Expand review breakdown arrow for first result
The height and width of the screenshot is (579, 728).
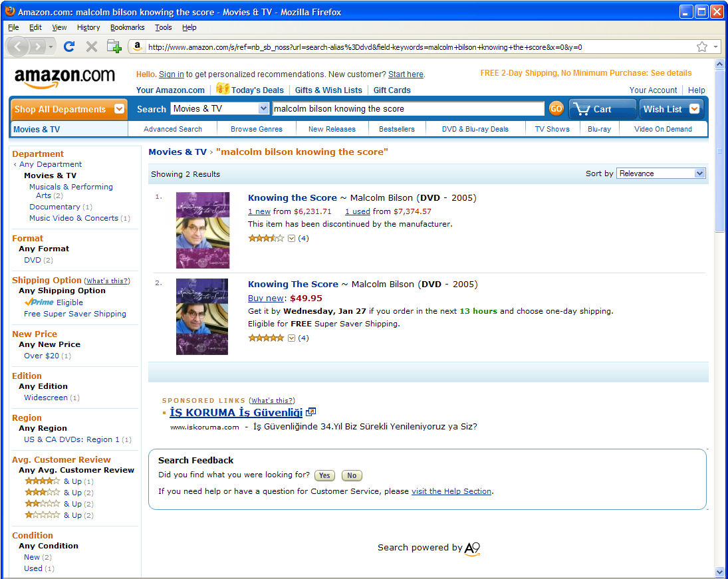(x=292, y=238)
